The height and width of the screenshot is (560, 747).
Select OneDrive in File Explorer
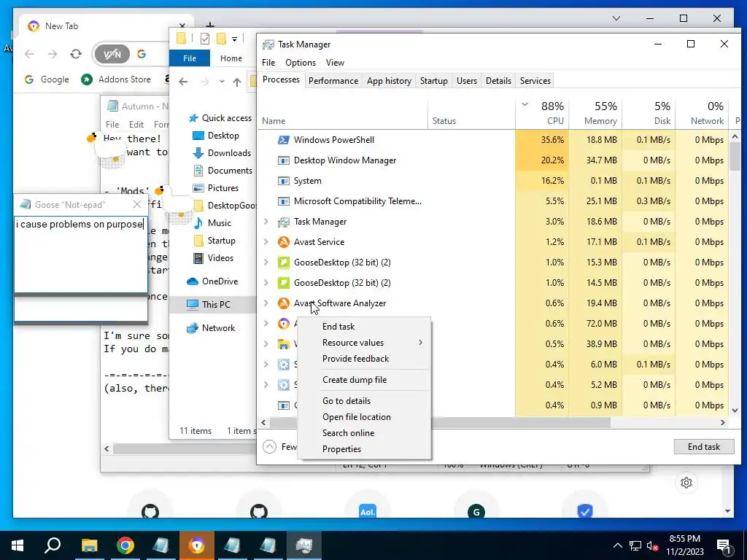pyautogui.click(x=212, y=281)
